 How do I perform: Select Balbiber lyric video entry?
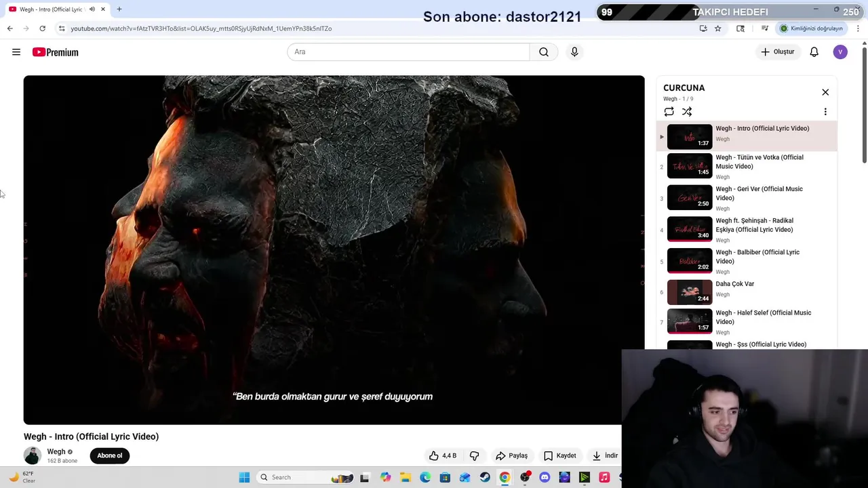(x=747, y=261)
